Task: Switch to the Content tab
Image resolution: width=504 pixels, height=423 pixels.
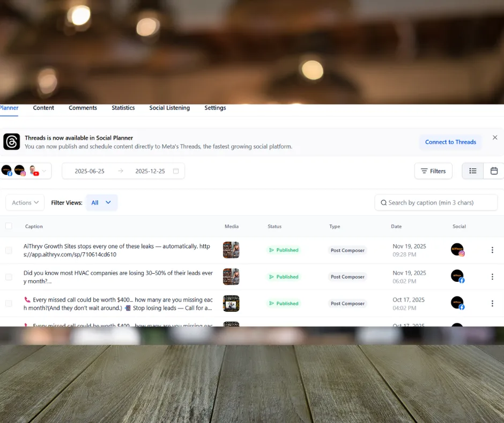Action: point(43,108)
